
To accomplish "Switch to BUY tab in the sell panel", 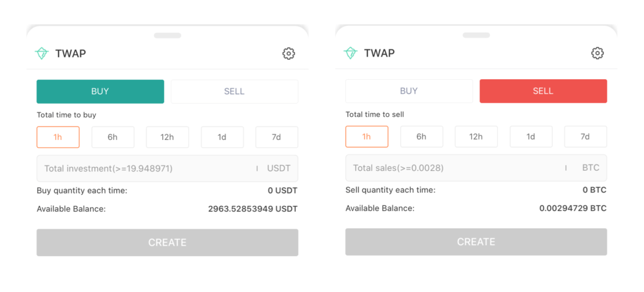I will (x=409, y=91).
